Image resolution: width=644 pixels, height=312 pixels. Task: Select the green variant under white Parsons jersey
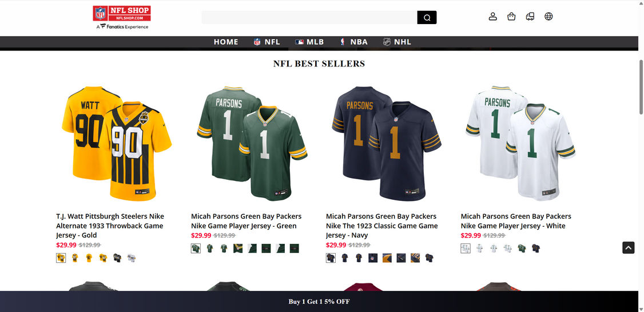522,248
